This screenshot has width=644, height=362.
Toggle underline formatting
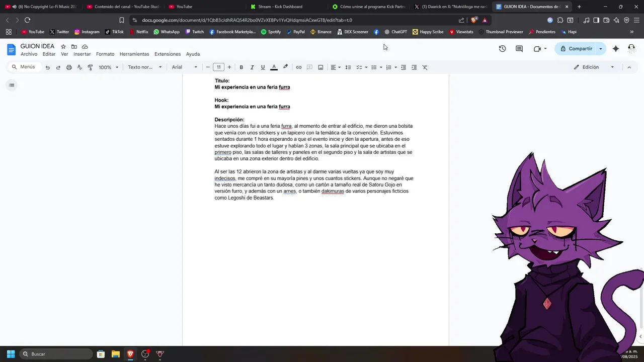[x=263, y=67]
